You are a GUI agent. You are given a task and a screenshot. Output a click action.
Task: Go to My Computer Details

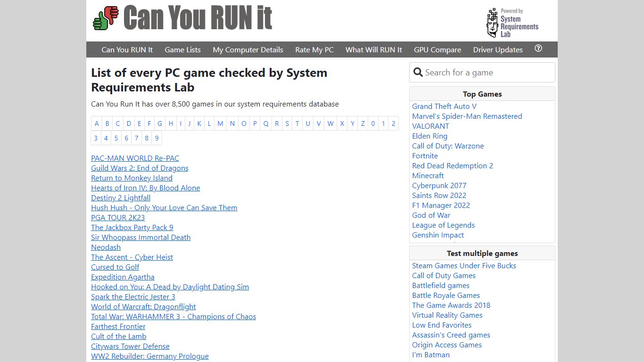pyautogui.click(x=248, y=49)
